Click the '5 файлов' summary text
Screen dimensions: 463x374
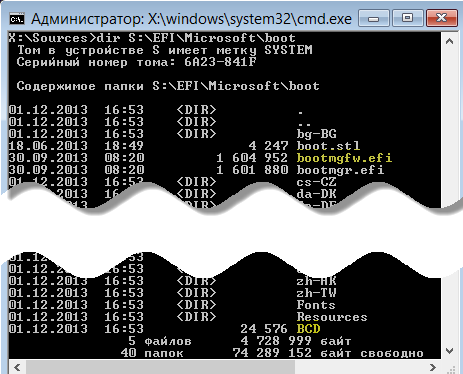(x=160, y=341)
